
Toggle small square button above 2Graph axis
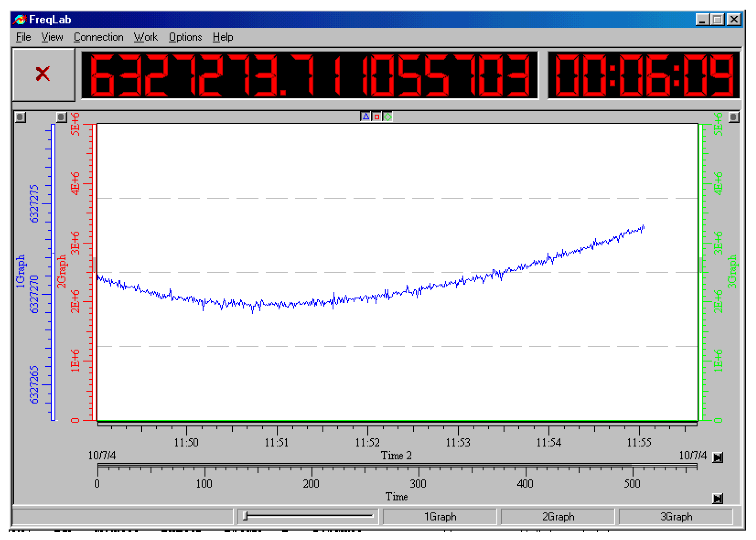[x=61, y=117]
